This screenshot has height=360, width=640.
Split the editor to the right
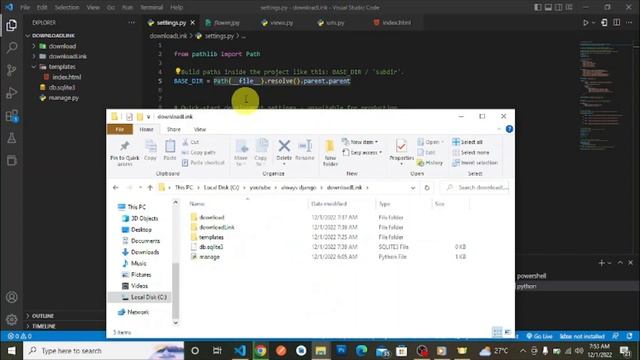point(616,23)
